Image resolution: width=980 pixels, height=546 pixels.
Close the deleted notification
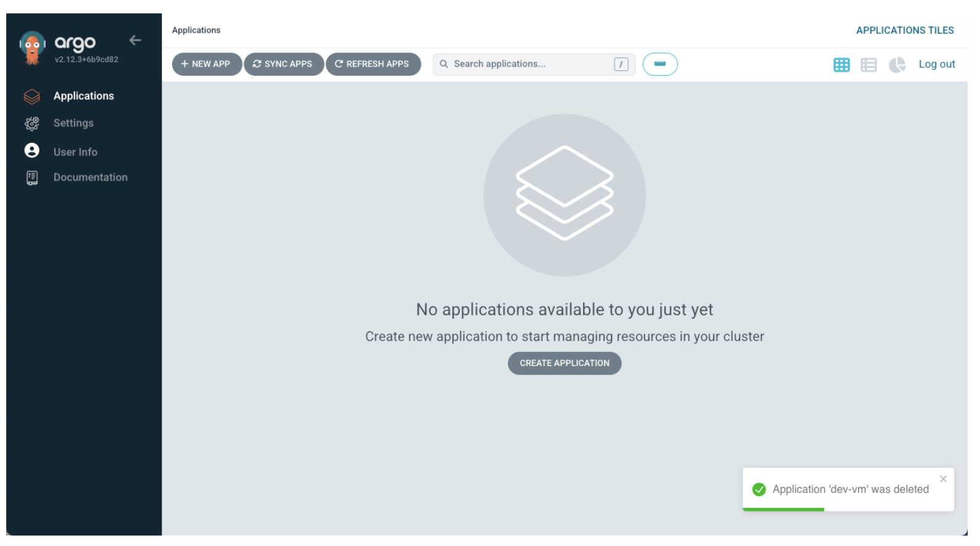coord(943,479)
